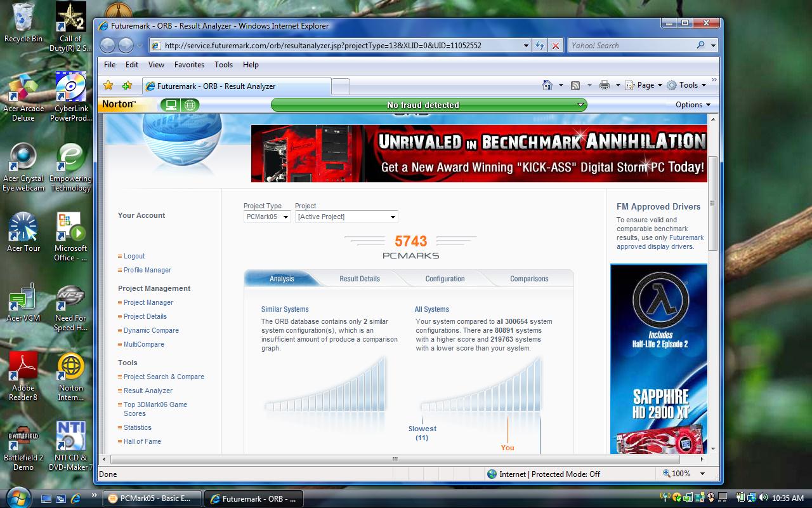812x508 pixels.
Task: Open the Print dropdown arrow
Action: pos(617,85)
